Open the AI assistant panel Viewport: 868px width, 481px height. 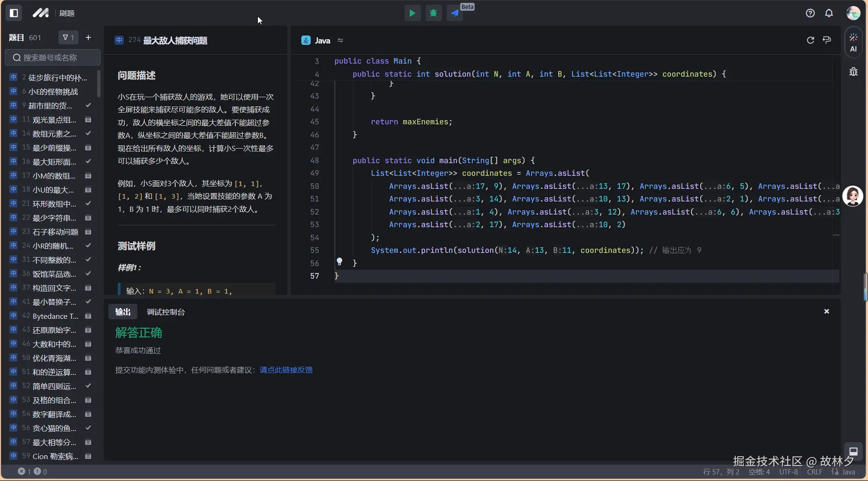[x=853, y=42]
